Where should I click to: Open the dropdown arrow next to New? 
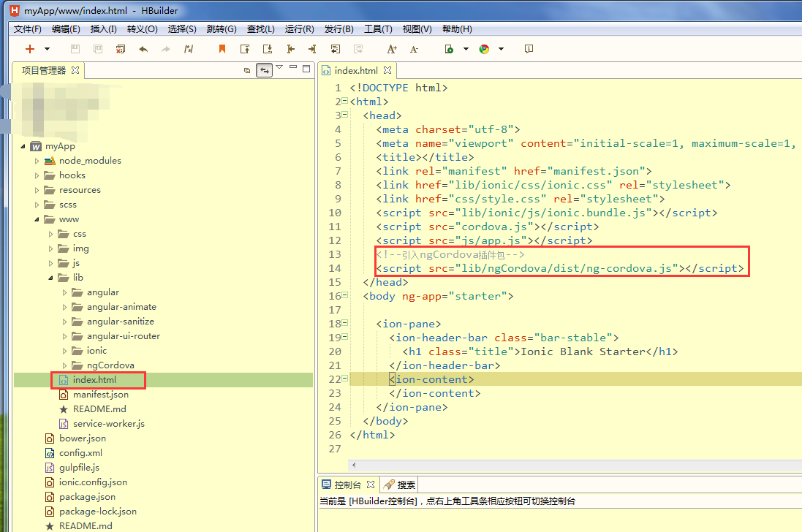(x=47, y=49)
